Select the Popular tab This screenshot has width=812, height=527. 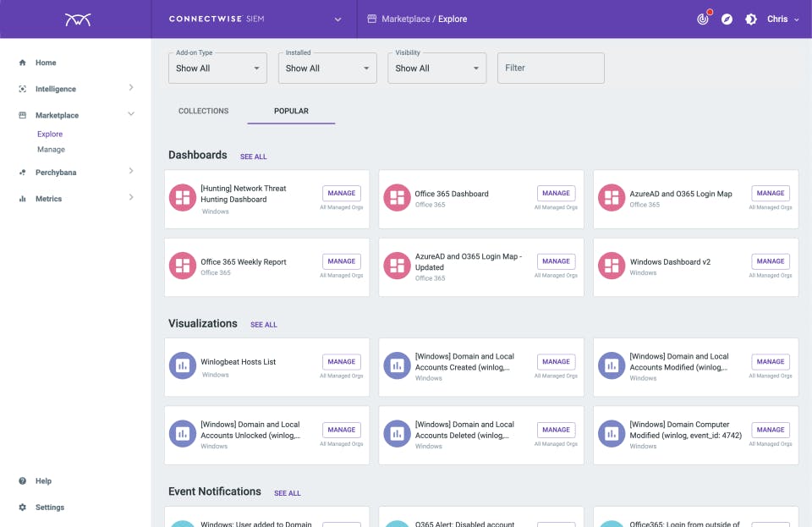291,111
